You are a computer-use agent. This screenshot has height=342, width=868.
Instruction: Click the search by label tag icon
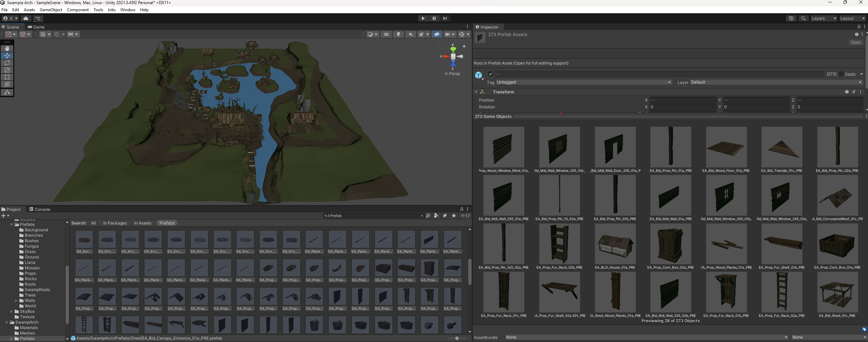pos(445,216)
